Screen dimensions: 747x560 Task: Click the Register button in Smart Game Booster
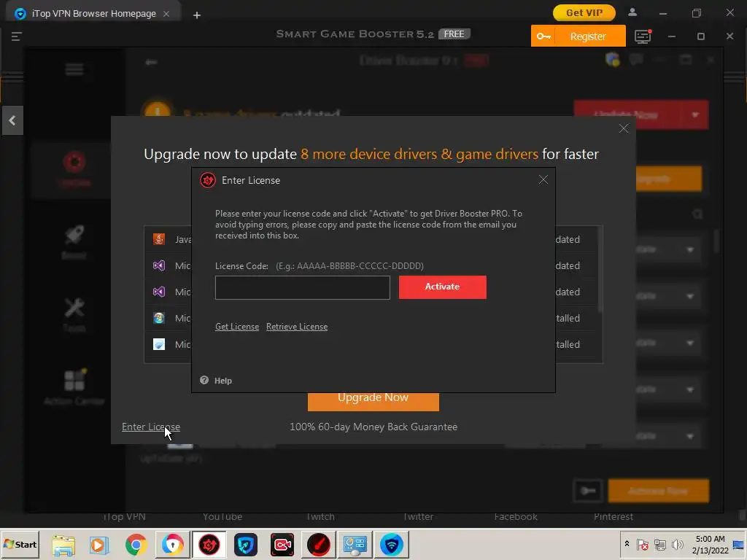click(588, 36)
